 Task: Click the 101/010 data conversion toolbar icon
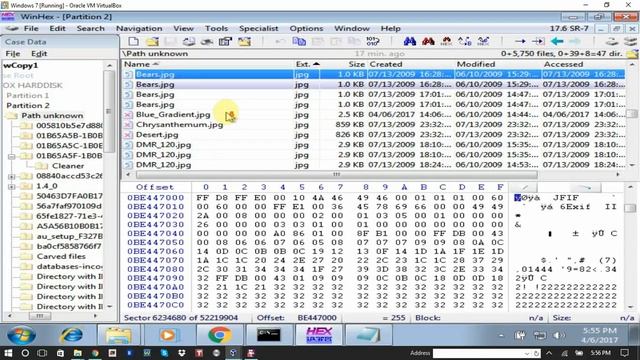[x=373, y=41]
